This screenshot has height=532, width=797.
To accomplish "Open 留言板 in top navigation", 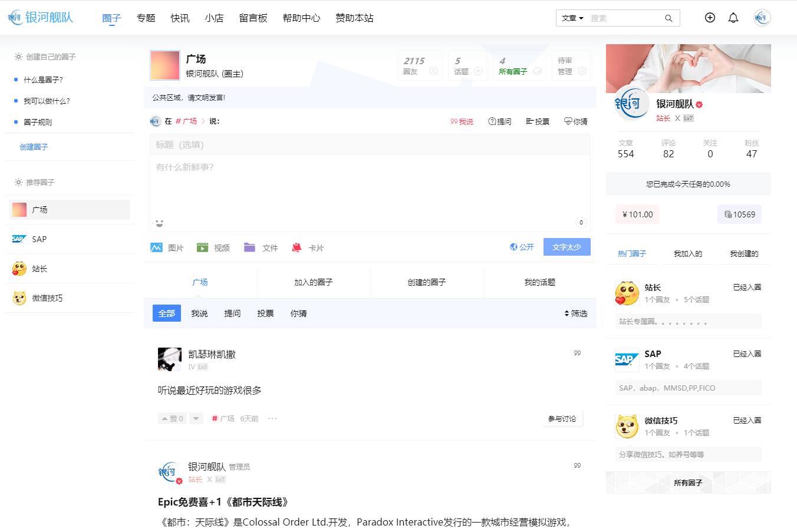I will (253, 18).
